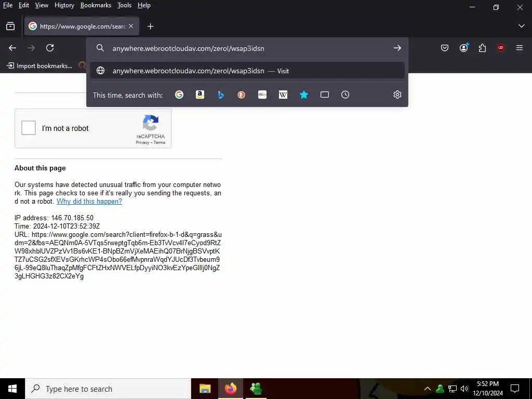This screenshot has height=399, width=532.
Task: Search history using clock icon
Action: coord(345,95)
